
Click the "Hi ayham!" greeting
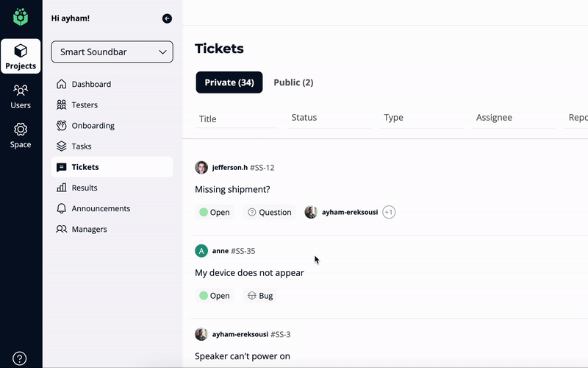point(71,18)
